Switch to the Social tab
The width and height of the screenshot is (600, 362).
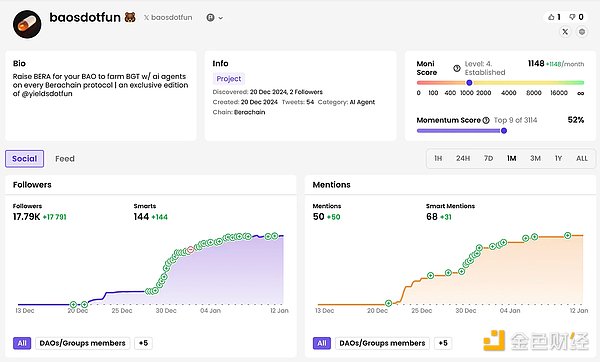24,159
